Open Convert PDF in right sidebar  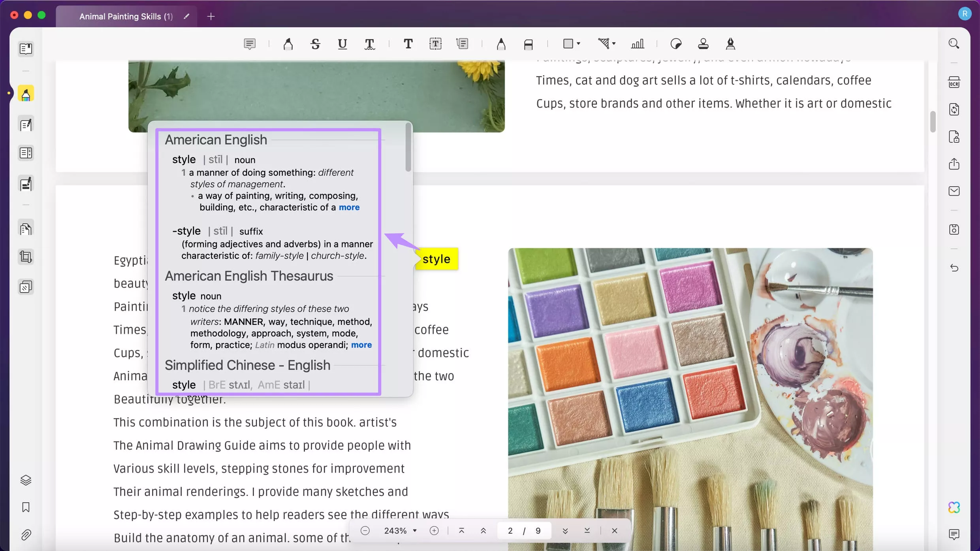(x=954, y=109)
